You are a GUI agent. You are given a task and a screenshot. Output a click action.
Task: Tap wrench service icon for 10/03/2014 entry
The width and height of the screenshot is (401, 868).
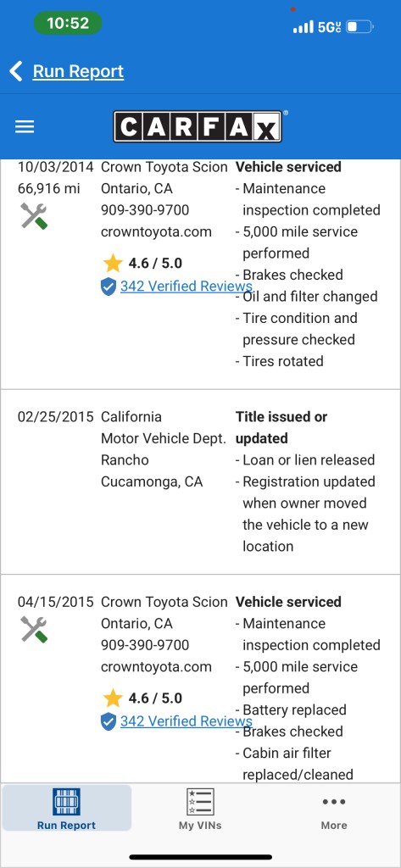[34, 216]
